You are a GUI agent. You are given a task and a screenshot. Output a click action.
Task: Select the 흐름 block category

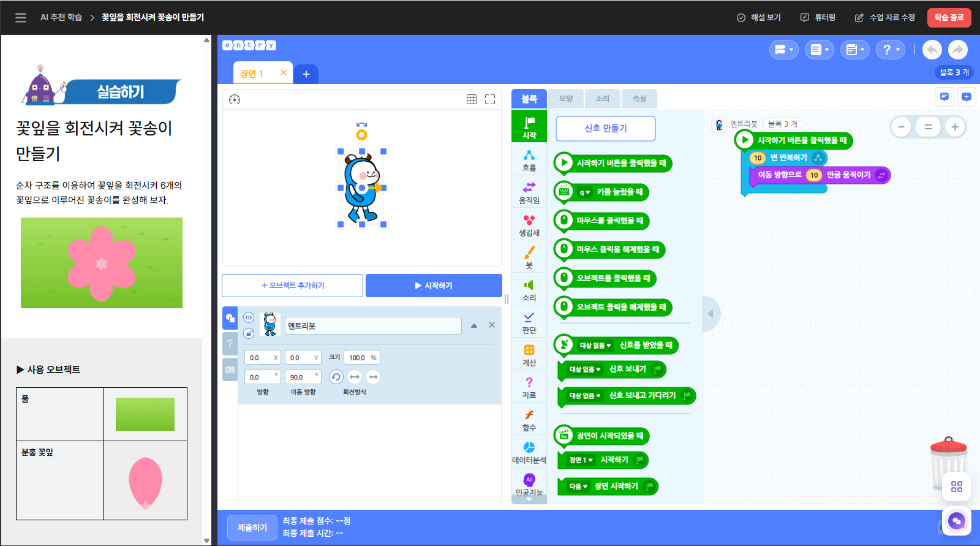click(x=529, y=160)
